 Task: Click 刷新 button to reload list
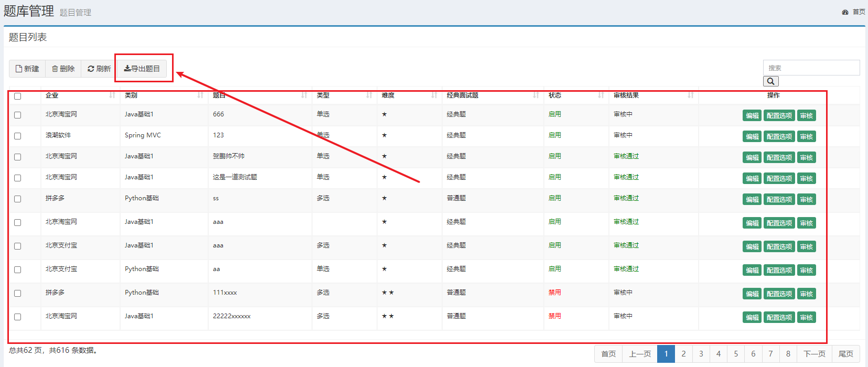(99, 69)
